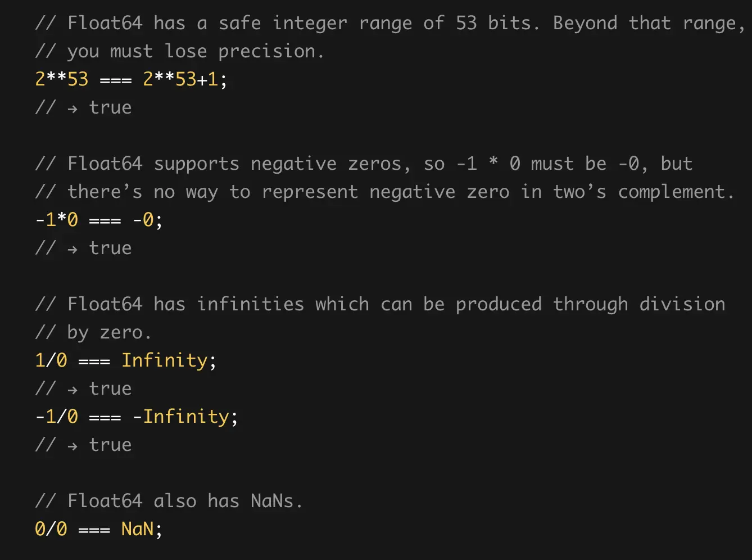The width and height of the screenshot is (752, 560).
Task: Click the "→ true" result below the -1*0 line
Action: point(99,248)
